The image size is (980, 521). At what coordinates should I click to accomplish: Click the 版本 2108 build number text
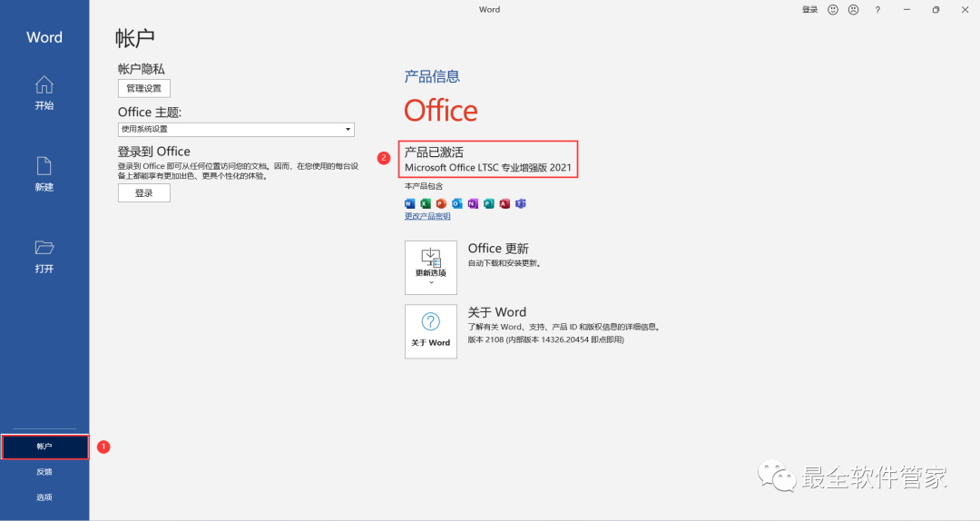pyautogui.click(x=545, y=339)
